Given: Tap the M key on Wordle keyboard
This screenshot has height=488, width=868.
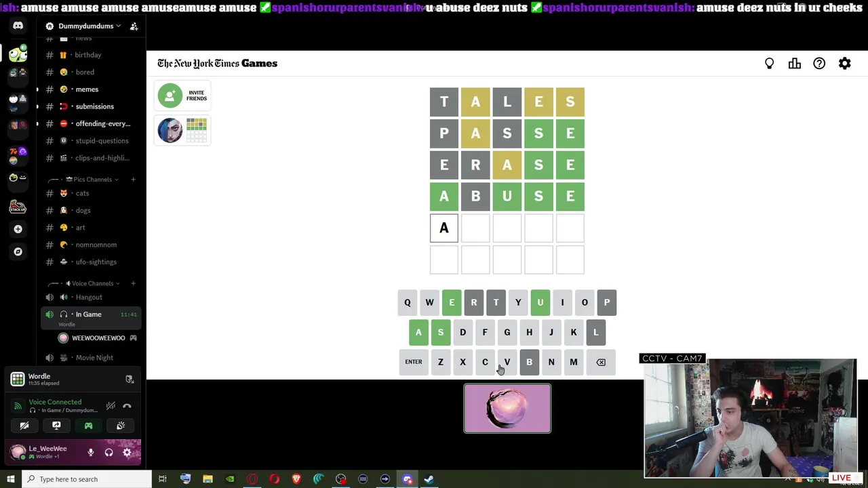Looking at the screenshot, I should (x=574, y=362).
